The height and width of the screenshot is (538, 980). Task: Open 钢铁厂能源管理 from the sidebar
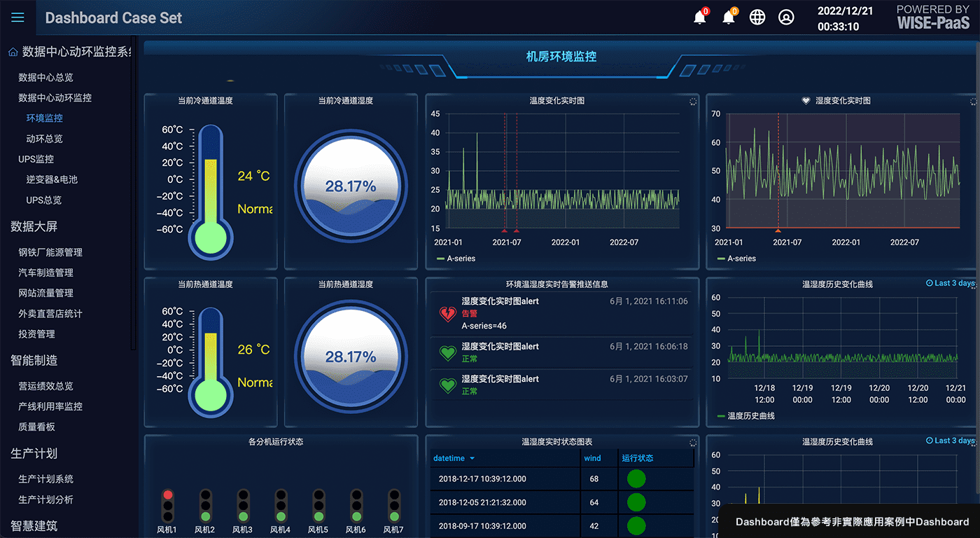click(50, 252)
